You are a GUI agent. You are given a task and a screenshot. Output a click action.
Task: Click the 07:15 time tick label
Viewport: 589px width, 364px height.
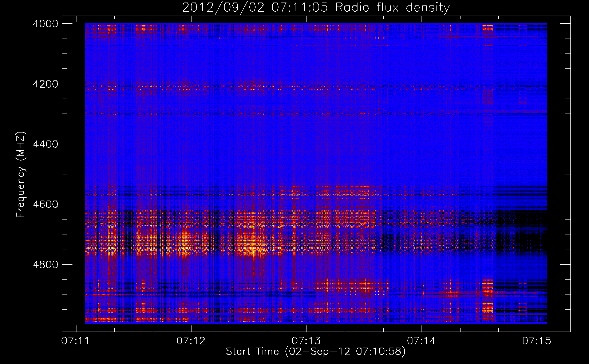click(x=537, y=341)
